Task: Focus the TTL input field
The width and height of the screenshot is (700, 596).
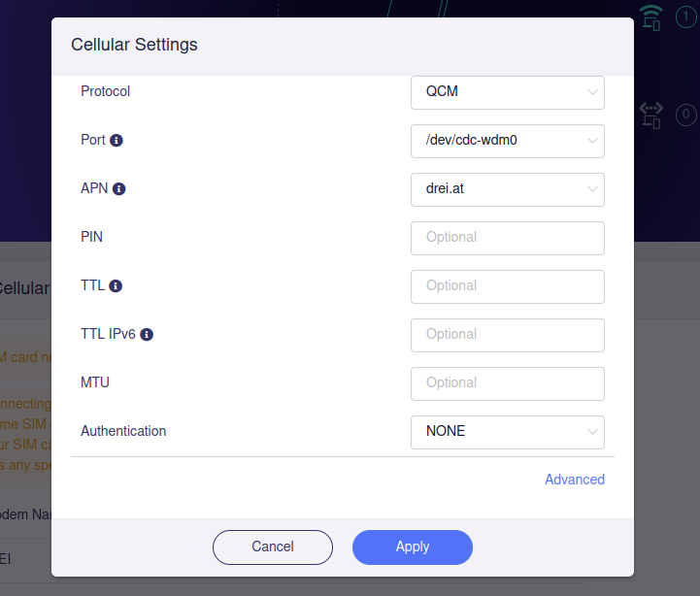Action: [x=508, y=286]
